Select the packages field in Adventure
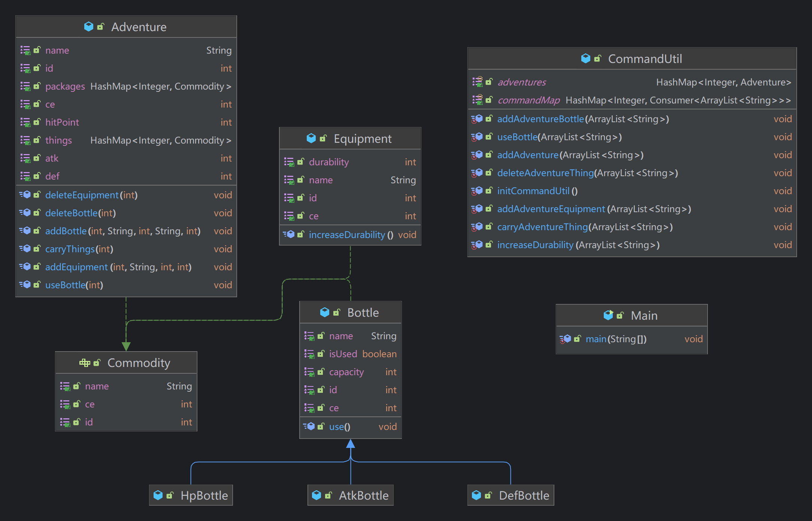The height and width of the screenshot is (521, 812). pos(65,86)
